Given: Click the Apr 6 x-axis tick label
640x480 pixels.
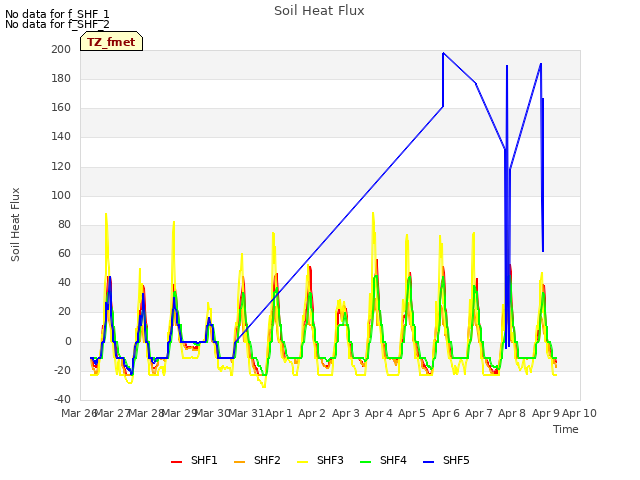Looking at the screenshot, I should coord(446,413).
